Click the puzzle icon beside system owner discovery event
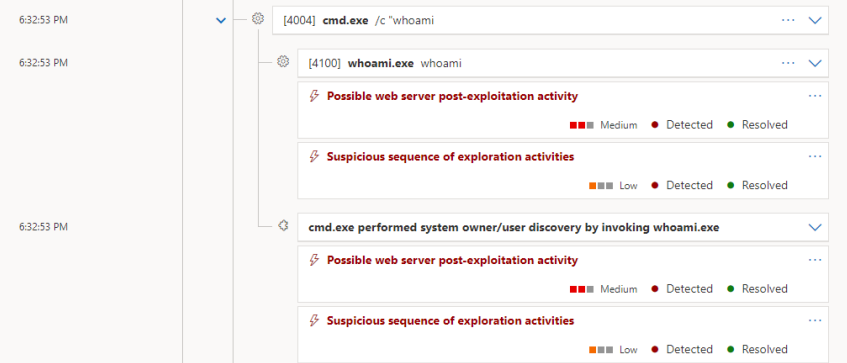This screenshot has width=847, height=363. pyautogui.click(x=283, y=226)
